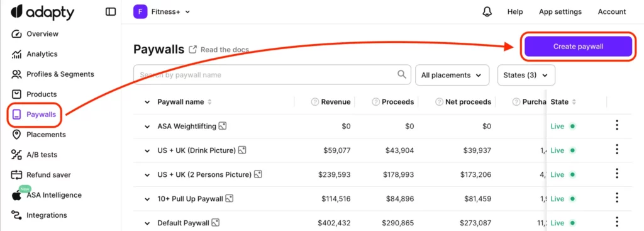Click the ASA Intelligence apple icon
Viewport: 644px width, 231px height.
(16, 196)
